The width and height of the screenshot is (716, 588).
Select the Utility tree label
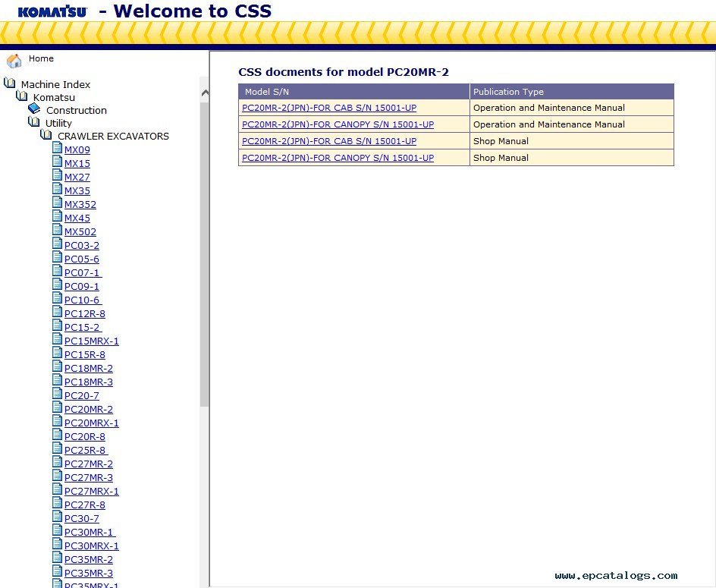click(x=58, y=123)
